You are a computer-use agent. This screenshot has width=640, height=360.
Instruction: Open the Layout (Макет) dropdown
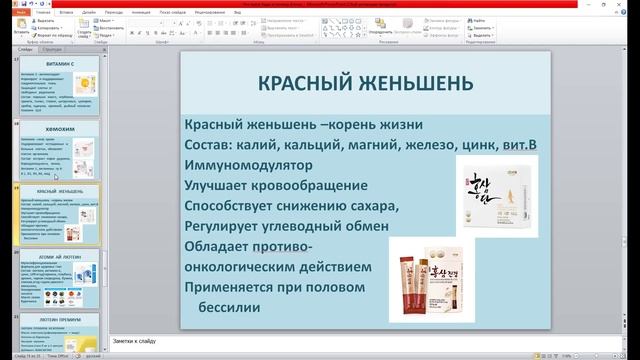(104, 20)
